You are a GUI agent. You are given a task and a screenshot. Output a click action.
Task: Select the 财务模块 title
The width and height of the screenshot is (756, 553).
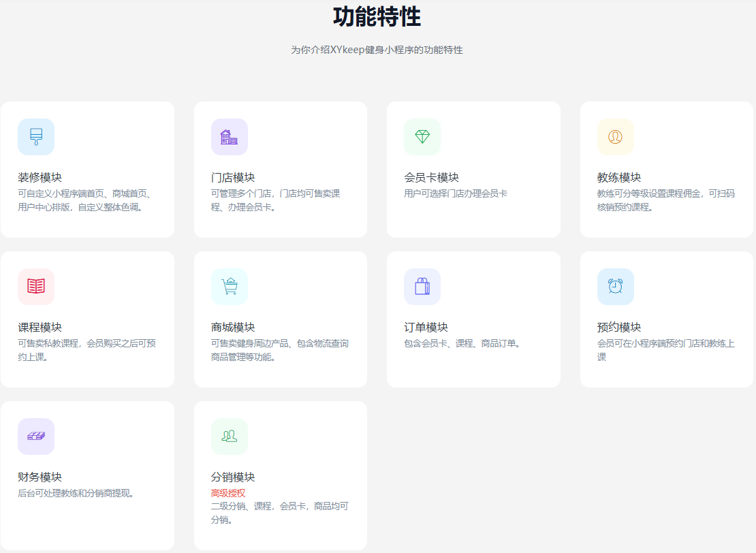40,477
